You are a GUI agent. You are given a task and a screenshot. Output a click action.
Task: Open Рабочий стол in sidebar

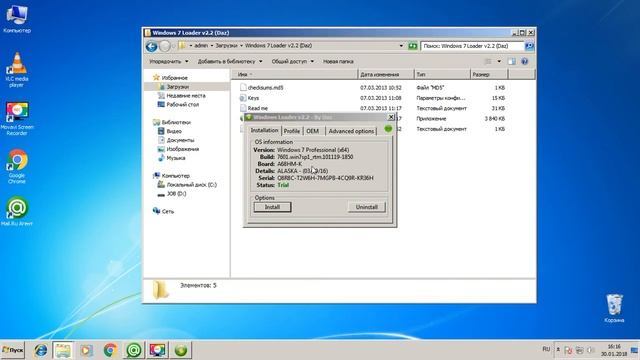178,104
